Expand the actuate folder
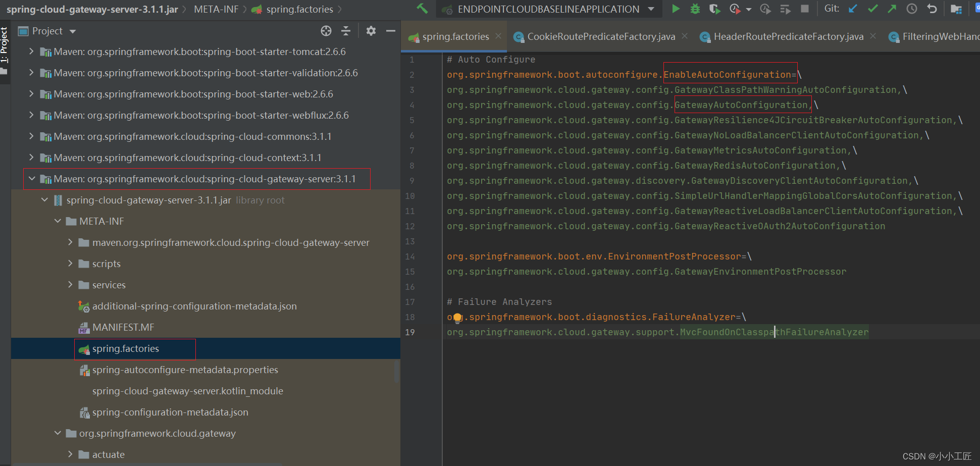 pyautogui.click(x=70, y=454)
